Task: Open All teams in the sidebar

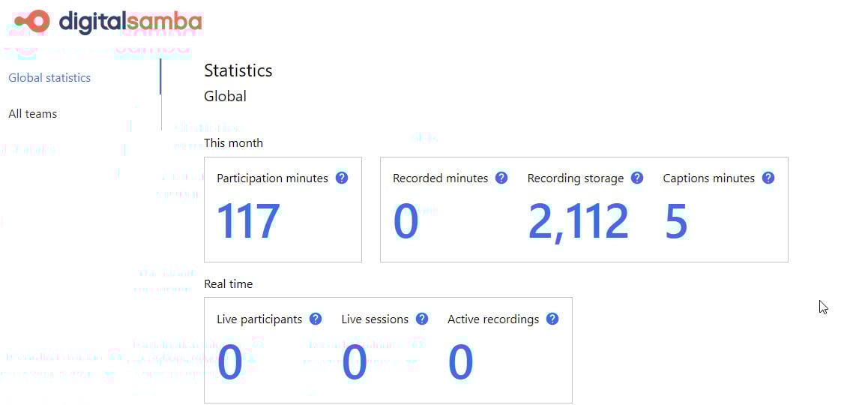Action: point(33,114)
